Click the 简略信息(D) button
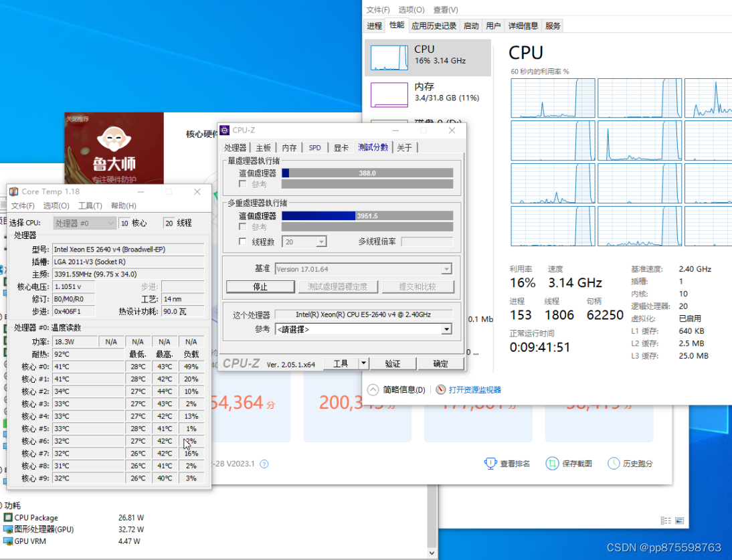 pos(404,389)
